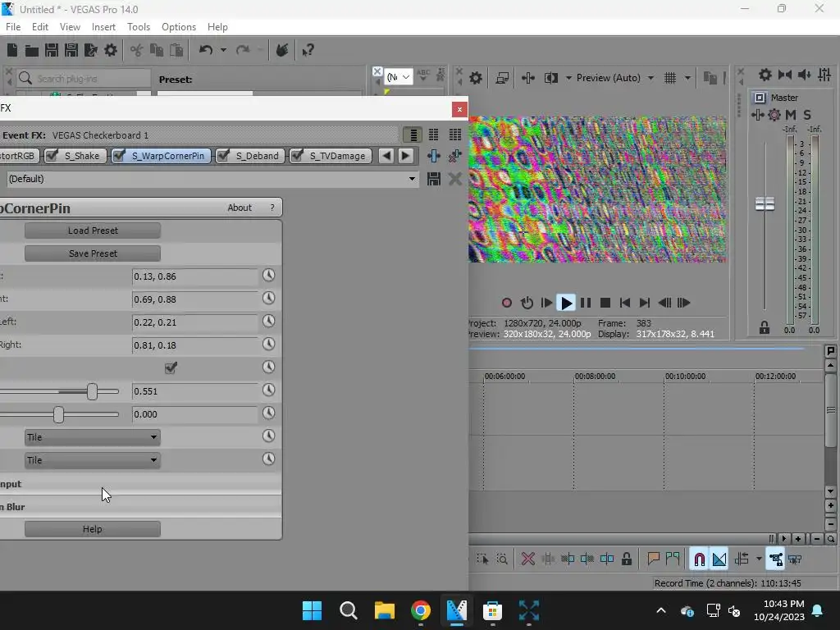Open the second Tile dropdown
The image size is (840, 630).
pyautogui.click(x=92, y=460)
